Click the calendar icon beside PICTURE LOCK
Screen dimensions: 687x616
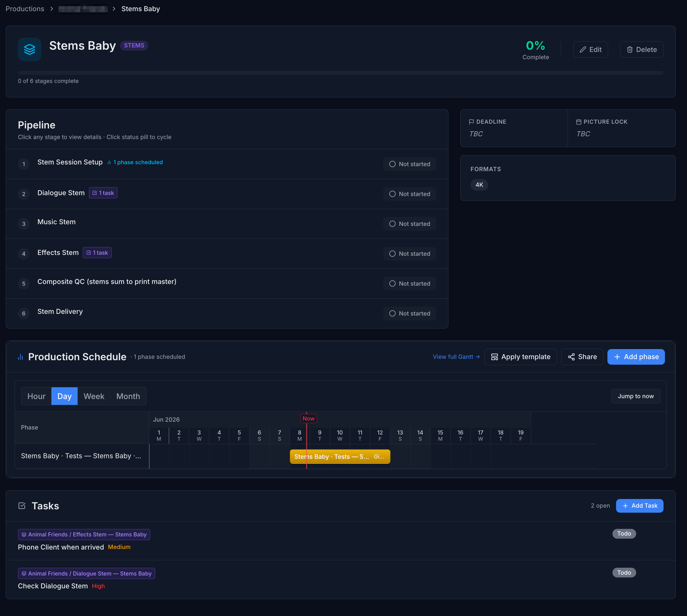point(579,122)
